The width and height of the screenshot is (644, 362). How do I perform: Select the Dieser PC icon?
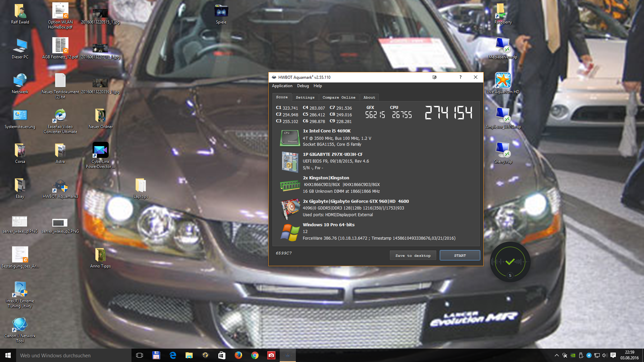20,49
